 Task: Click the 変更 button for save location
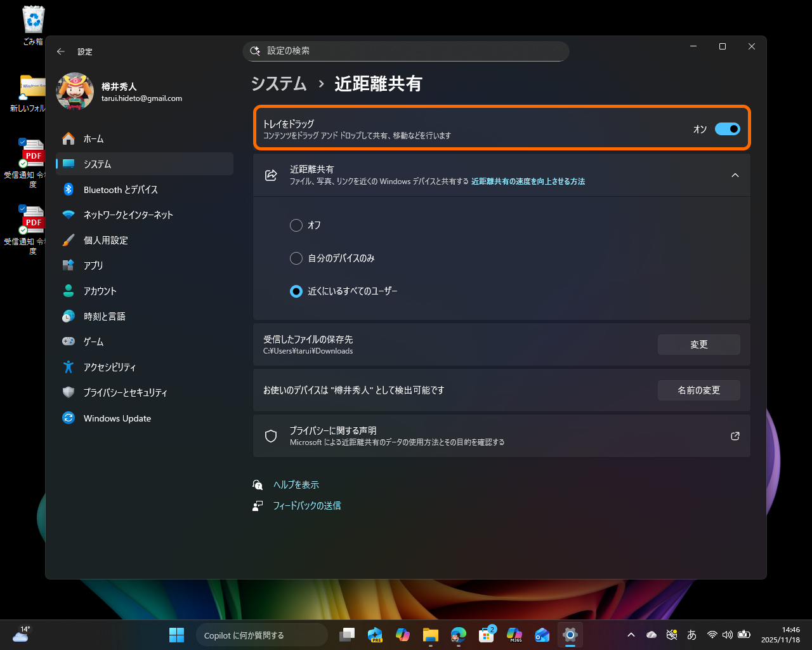698,344
